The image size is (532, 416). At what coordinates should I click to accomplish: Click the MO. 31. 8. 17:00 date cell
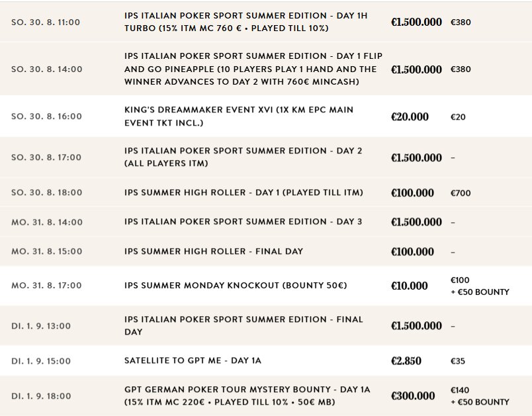click(46, 286)
